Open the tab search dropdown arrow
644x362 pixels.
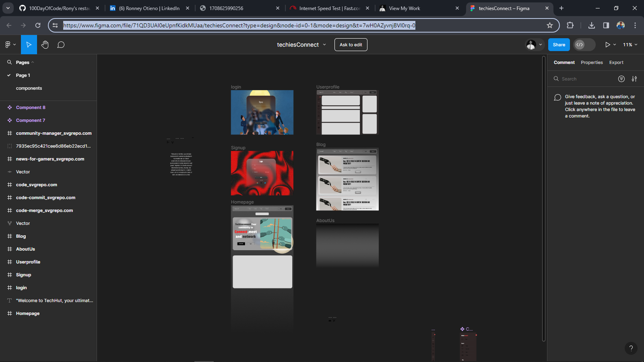click(8, 8)
